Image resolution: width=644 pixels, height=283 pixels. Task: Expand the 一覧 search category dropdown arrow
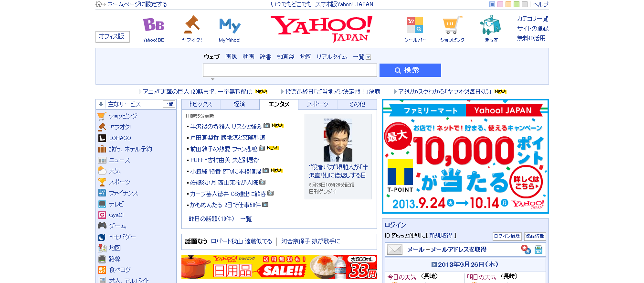[x=368, y=57]
